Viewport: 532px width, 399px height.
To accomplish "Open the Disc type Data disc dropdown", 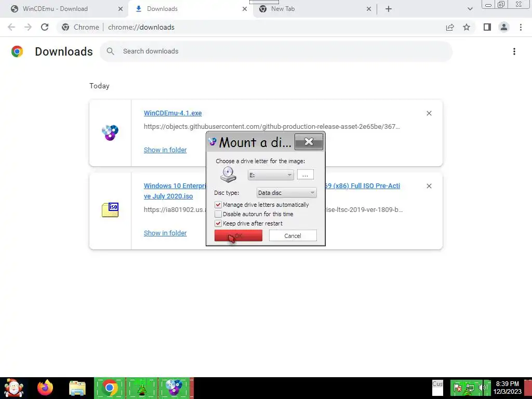I will point(287,193).
